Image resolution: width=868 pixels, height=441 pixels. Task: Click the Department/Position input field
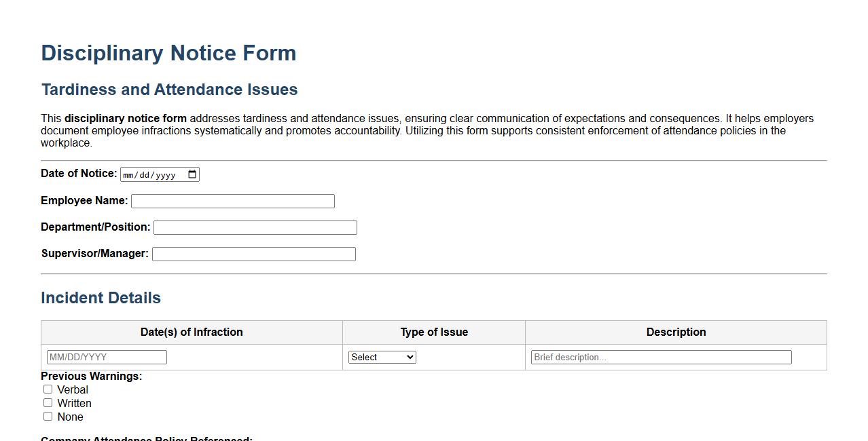(x=255, y=227)
